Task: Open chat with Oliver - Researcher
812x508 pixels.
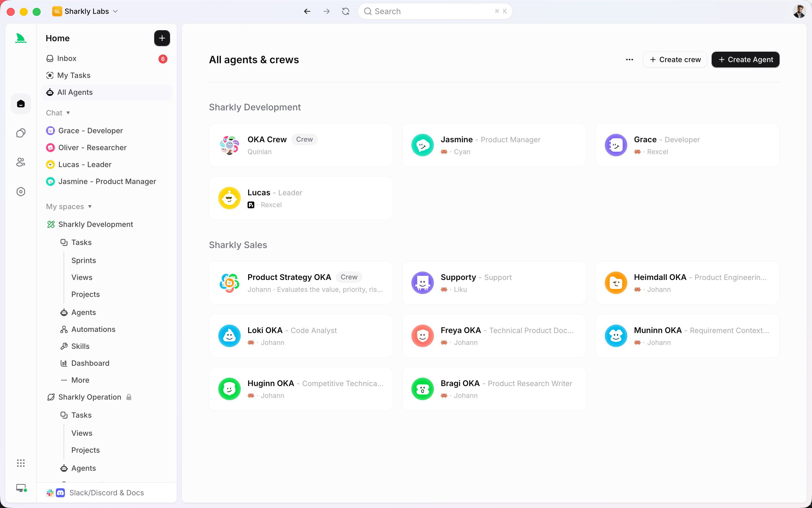Action: (86, 148)
